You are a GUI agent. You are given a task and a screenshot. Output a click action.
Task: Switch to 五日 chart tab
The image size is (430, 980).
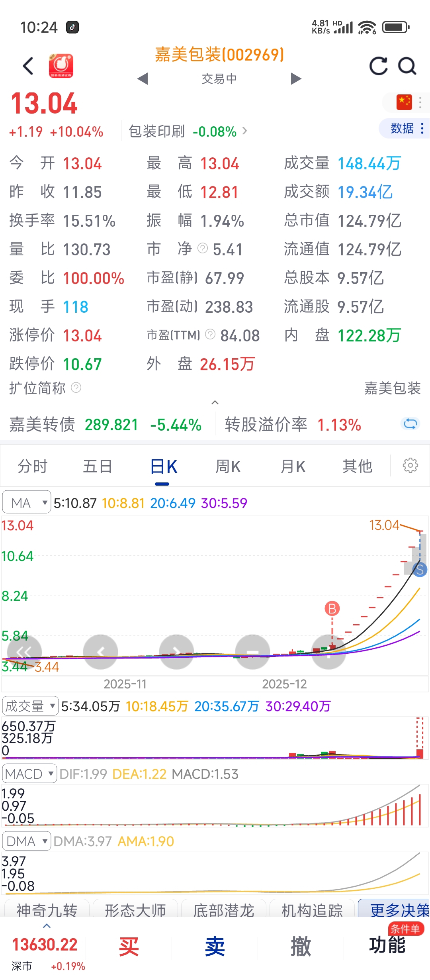click(x=98, y=466)
